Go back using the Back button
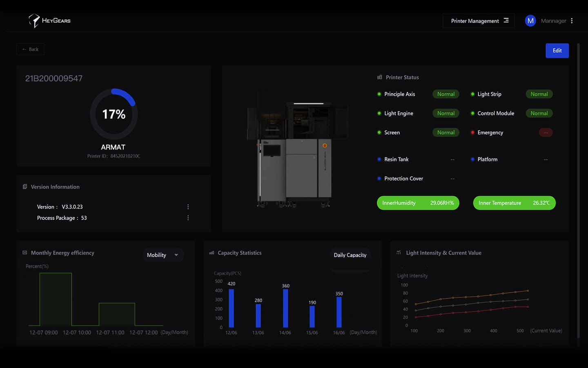The image size is (588, 368). 30,49
